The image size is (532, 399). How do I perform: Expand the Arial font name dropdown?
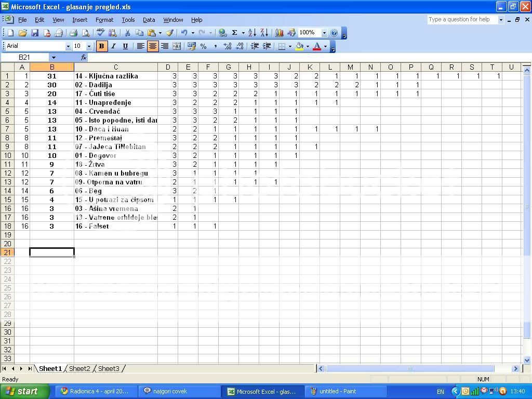point(68,46)
